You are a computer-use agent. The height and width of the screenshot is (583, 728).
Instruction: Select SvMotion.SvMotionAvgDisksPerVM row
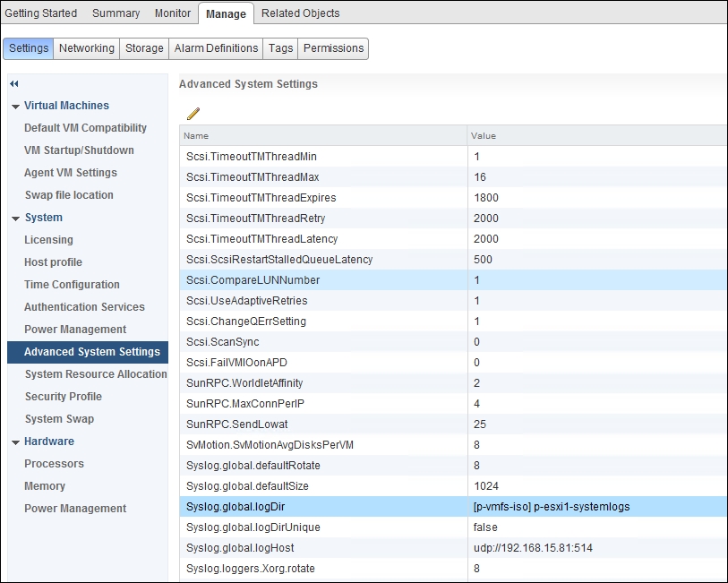pyautogui.click(x=454, y=445)
